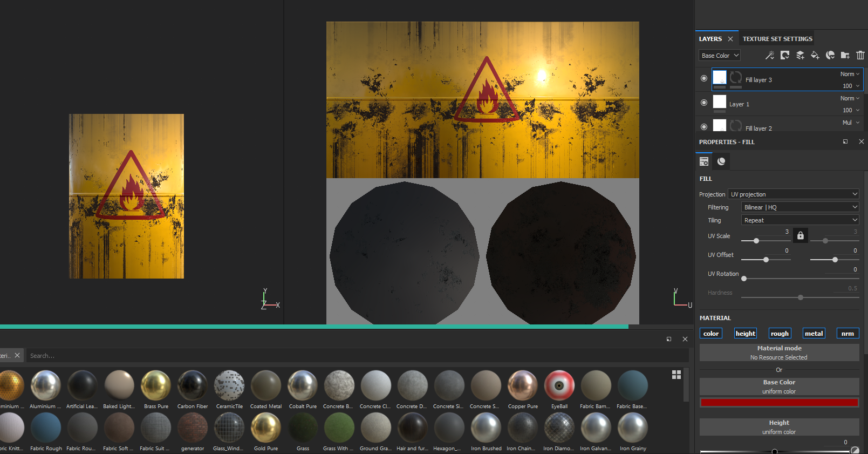The width and height of the screenshot is (868, 454).
Task: Toggle the nrm material channel
Action: pyautogui.click(x=848, y=334)
